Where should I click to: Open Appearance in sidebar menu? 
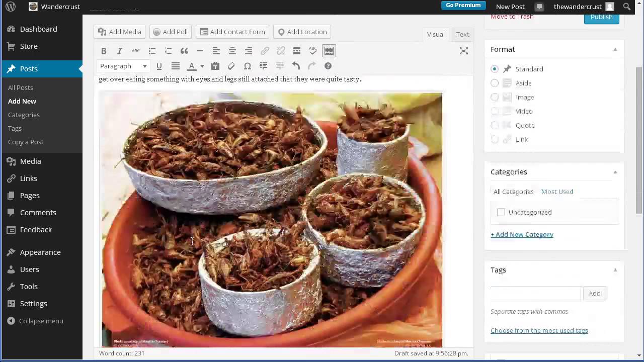tap(41, 252)
